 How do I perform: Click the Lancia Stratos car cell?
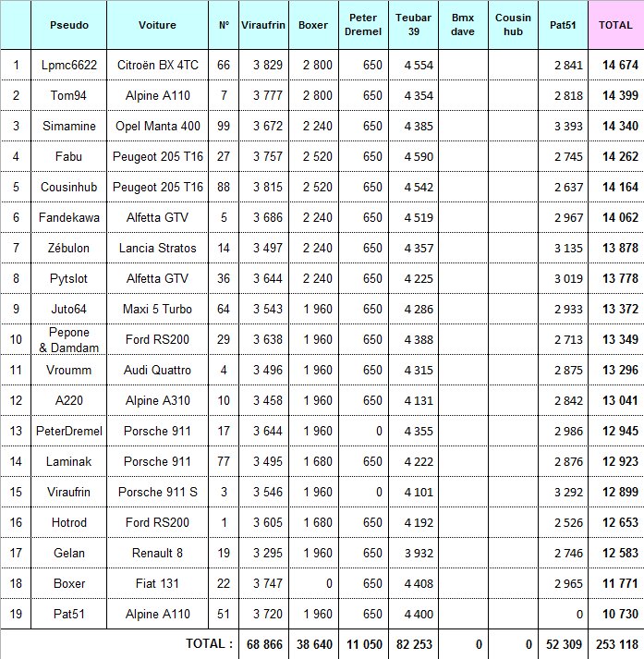coord(157,248)
